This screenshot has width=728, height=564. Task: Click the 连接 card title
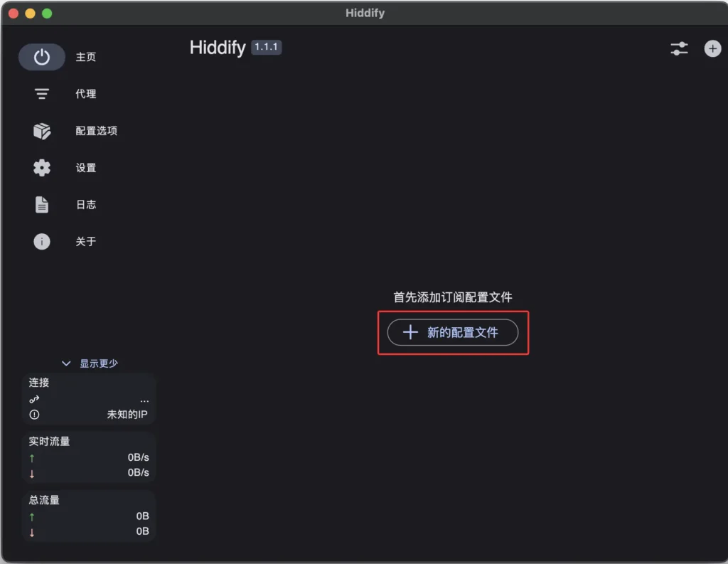pos(39,383)
